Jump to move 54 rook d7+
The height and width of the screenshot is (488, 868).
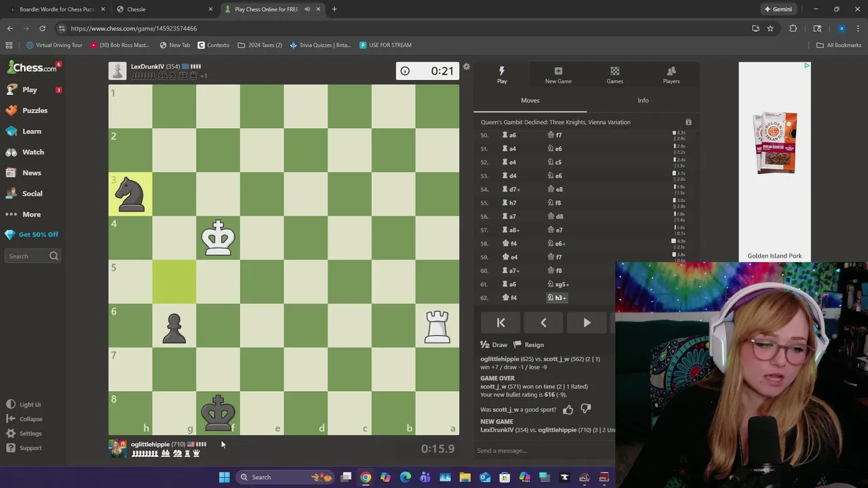(511, 189)
